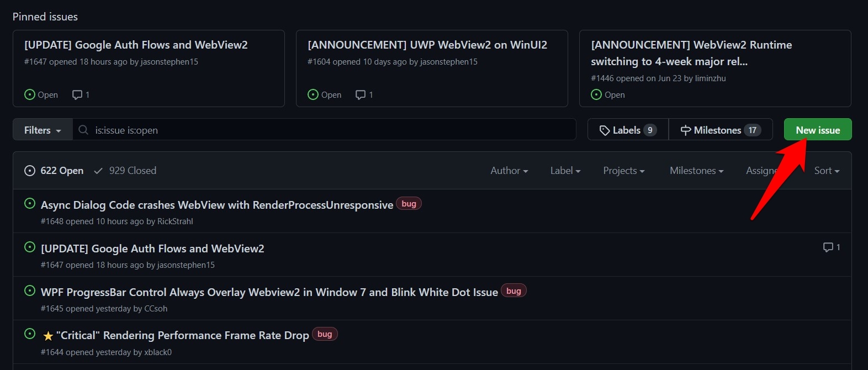Image resolution: width=868 pixels, height=370 pixels.
Task: Open the Milestones 17 page button
Action: click(720, 130)
